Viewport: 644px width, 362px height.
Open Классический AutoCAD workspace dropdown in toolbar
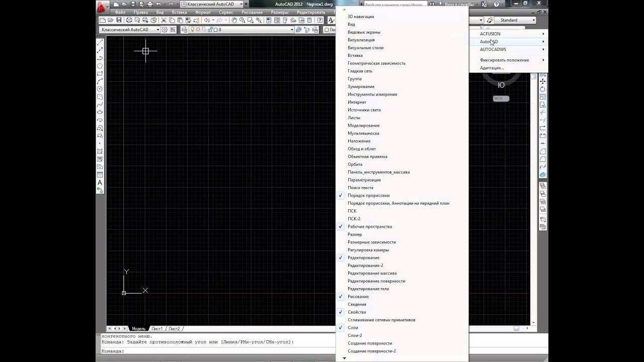[157, 30]
